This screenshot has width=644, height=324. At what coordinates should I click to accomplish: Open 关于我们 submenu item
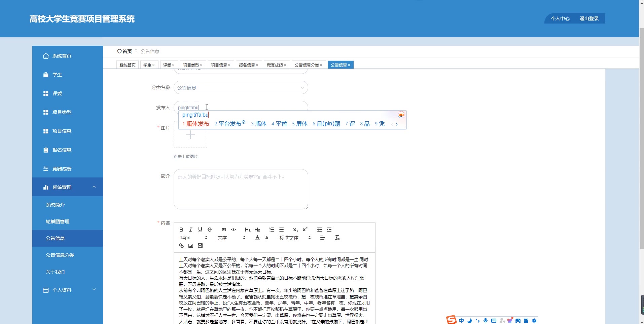68,272
